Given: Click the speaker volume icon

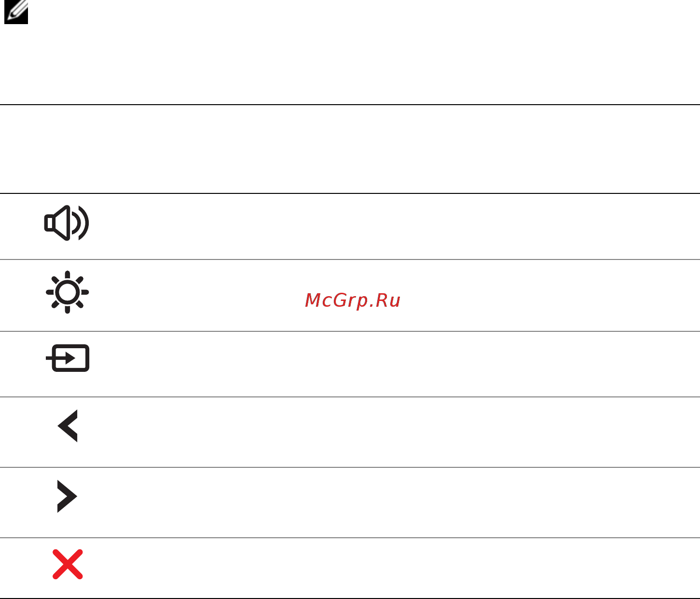Looking at the screenshot, I should click(67, 223).
